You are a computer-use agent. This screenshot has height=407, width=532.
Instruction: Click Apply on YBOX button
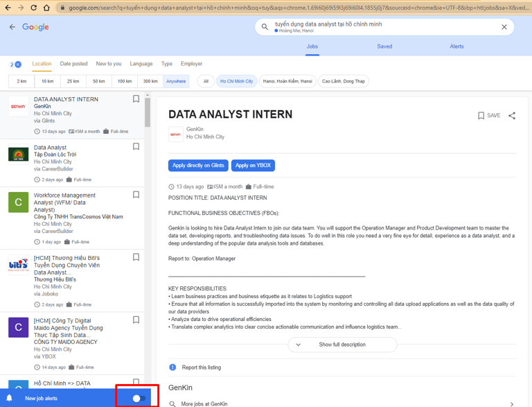pyautogui.click(x=253, y=166)
